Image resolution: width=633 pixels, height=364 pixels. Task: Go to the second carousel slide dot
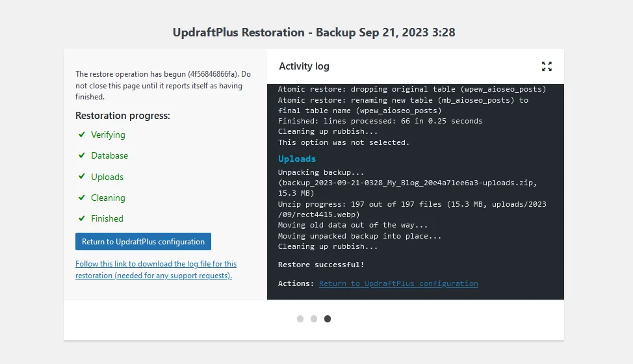[314, 318]
